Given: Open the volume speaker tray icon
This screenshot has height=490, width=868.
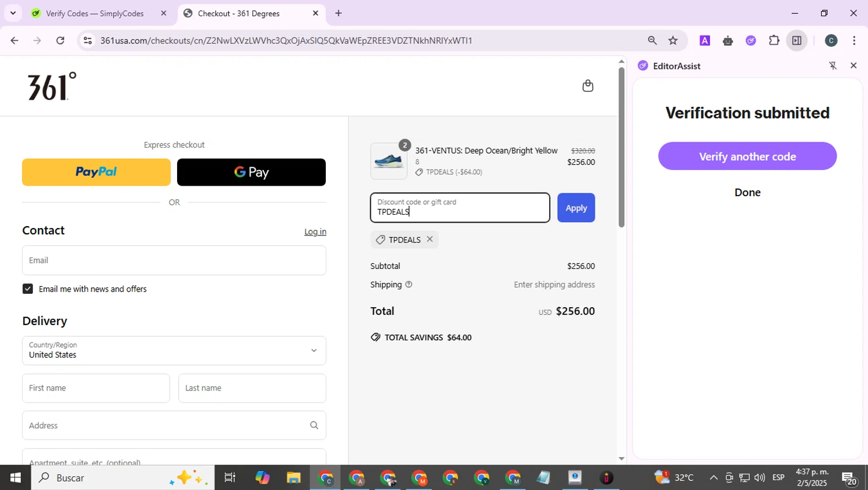Looking at the screenshot, I should coord(759,477).
